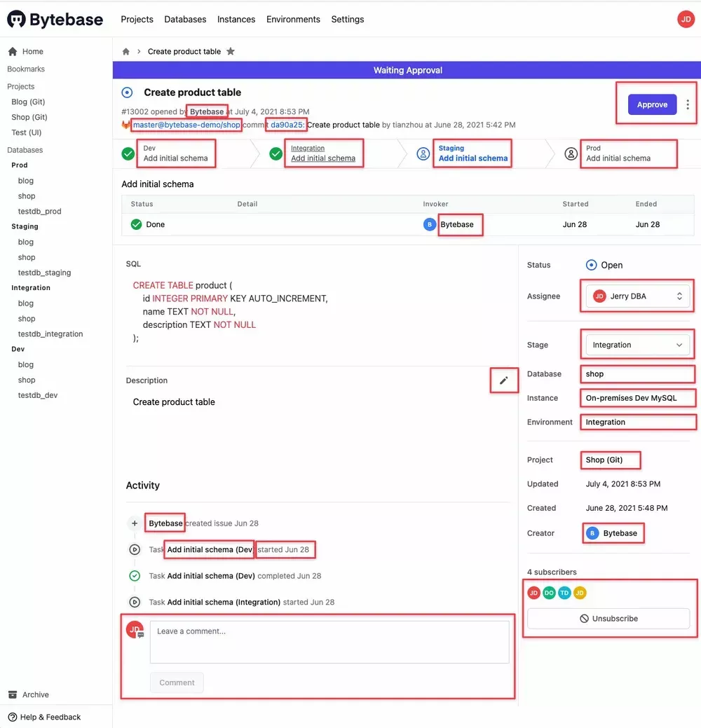Click the Archive icon in sidebar
Screen dimensions: 701x728
pos(13,694)
